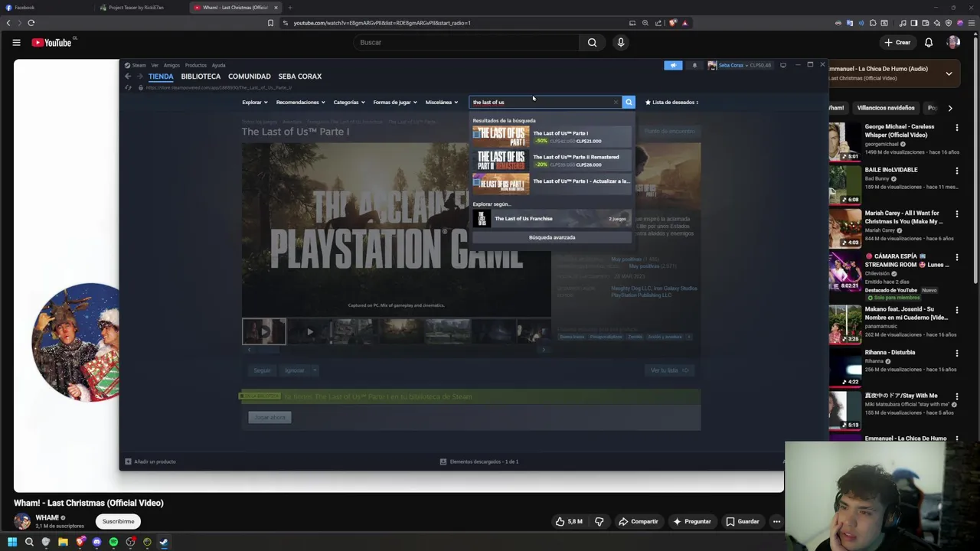This screenshot has width=980, height=551.
Task: Open Windows taskbar search
Action: pos(29,542)
